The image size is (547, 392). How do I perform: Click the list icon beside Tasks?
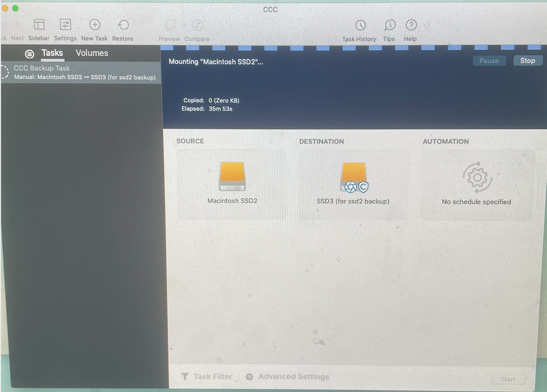pyautogui.click(x=30, y=54)
